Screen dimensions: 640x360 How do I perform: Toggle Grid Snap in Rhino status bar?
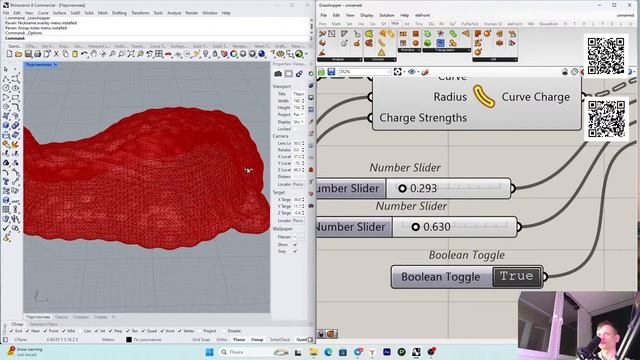click(200, 340)
